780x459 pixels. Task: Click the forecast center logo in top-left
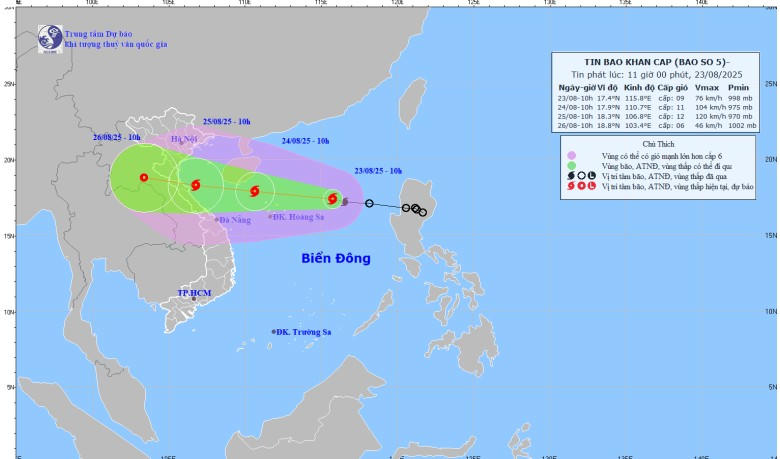click(49, 38)
